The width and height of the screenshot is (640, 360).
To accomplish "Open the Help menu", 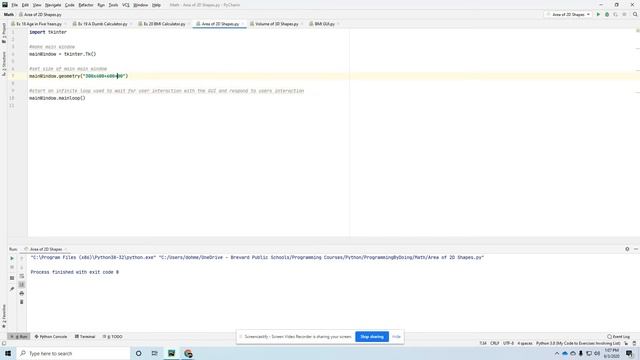I will pos(156,5).
